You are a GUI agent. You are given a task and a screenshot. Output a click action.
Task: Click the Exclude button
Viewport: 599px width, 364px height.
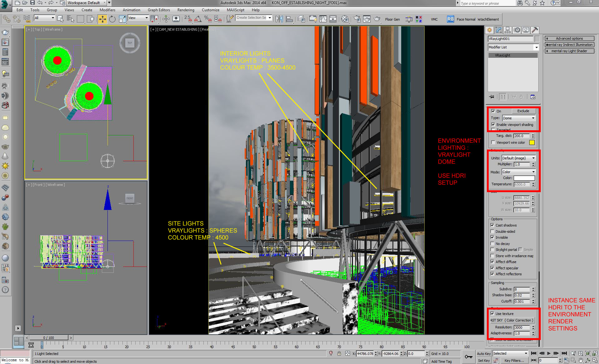[523, 111]
